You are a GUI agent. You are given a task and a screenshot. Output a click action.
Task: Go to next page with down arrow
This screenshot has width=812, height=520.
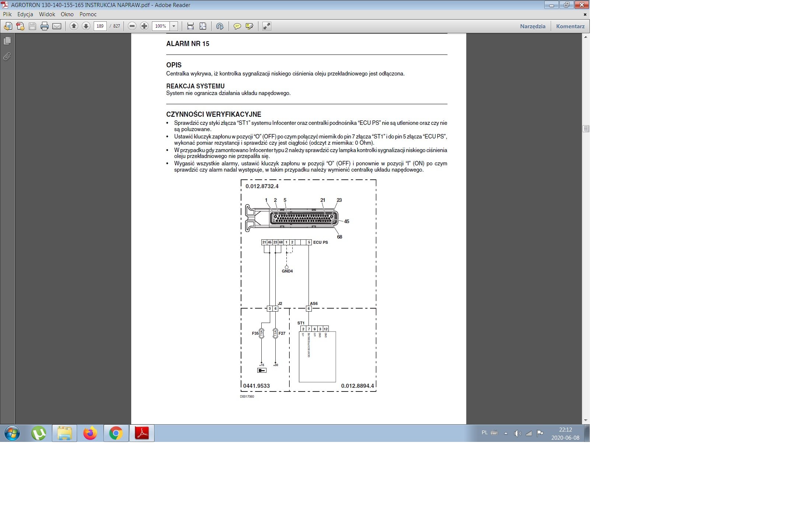point(86,26)
